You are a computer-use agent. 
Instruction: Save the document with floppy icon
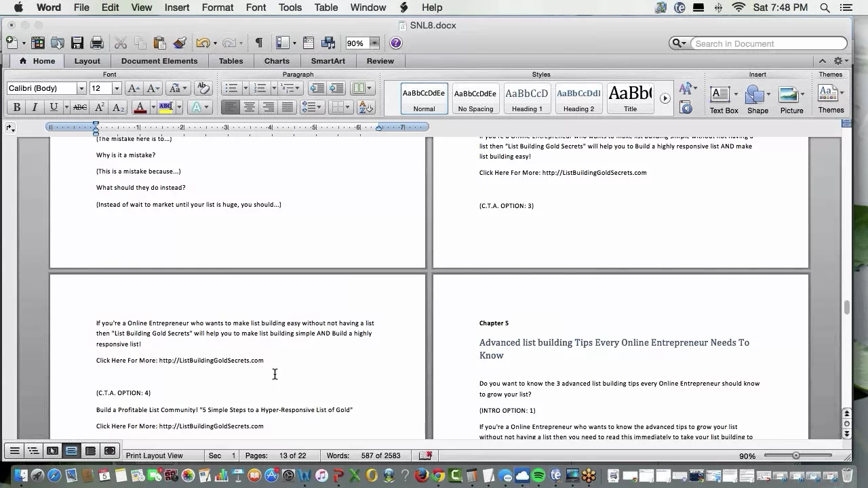click(x=77, y=43)
